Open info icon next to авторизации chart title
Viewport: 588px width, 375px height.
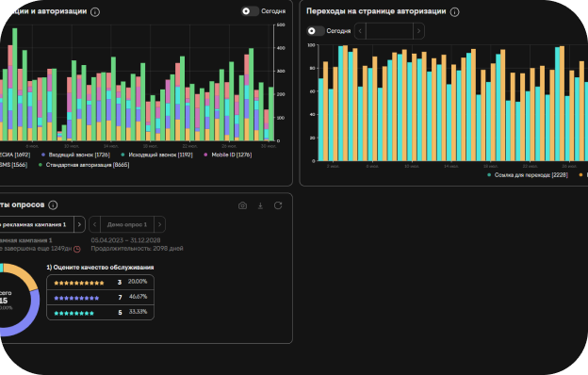95,12
